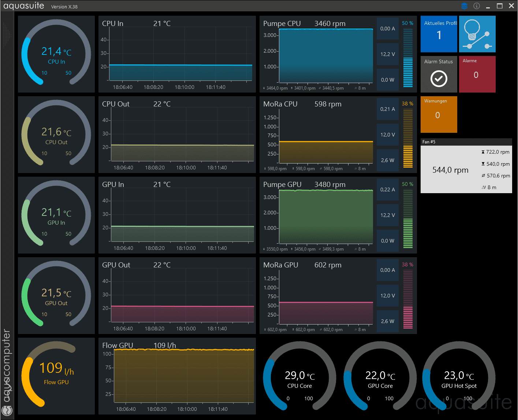
Task: Click the CPU Out chart title
Action: pos(116,104)
